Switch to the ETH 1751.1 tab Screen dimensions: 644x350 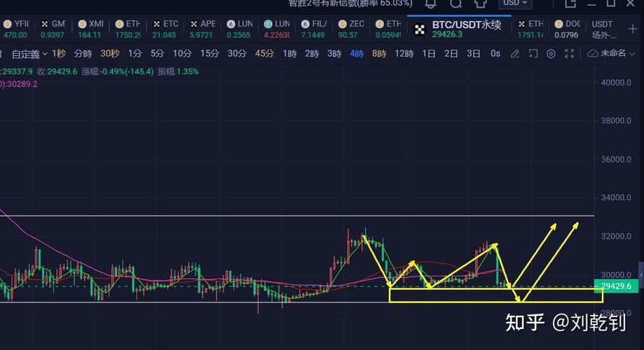(x=530, y=29)
